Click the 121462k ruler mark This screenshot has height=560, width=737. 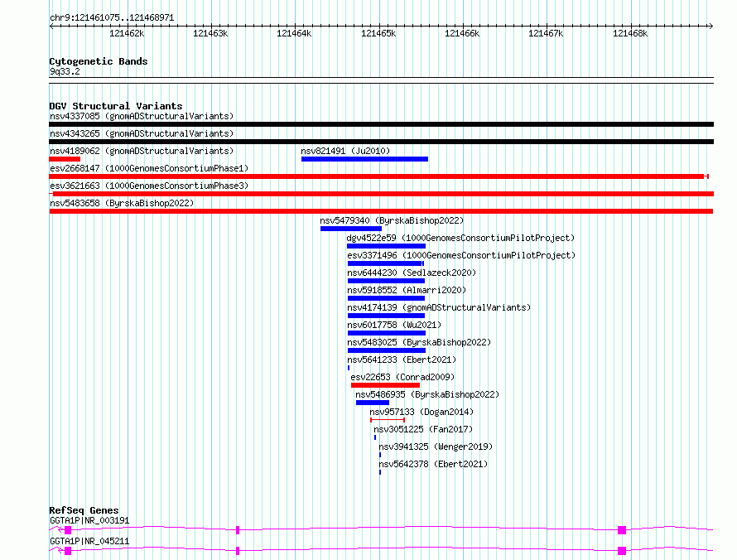pos(127,33)
